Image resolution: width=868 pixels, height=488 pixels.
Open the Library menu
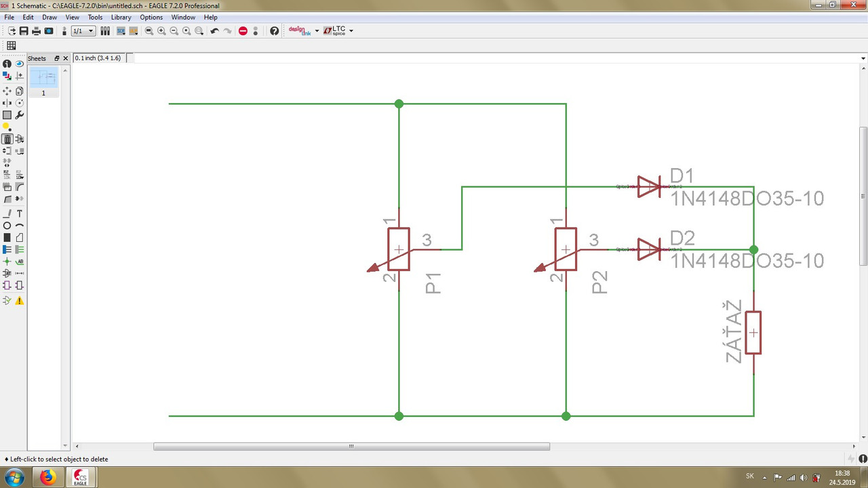click(121, 17)
